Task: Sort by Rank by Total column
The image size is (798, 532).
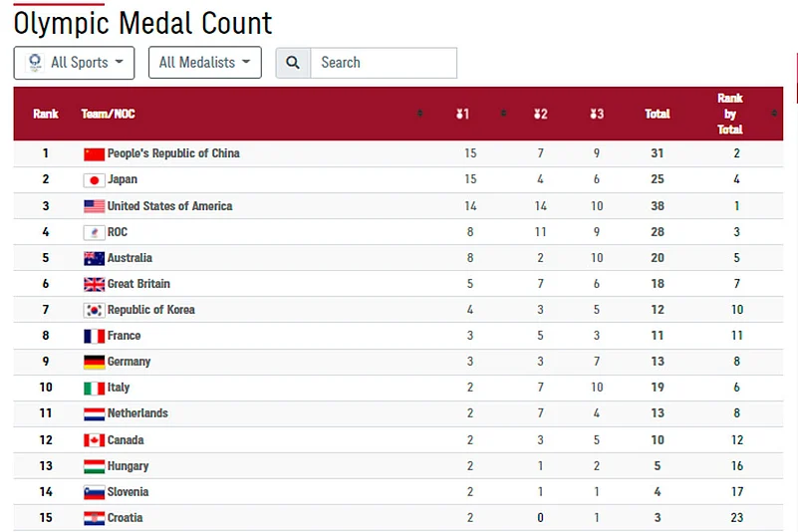Action: pyautogui.click(x=730, y=114)
